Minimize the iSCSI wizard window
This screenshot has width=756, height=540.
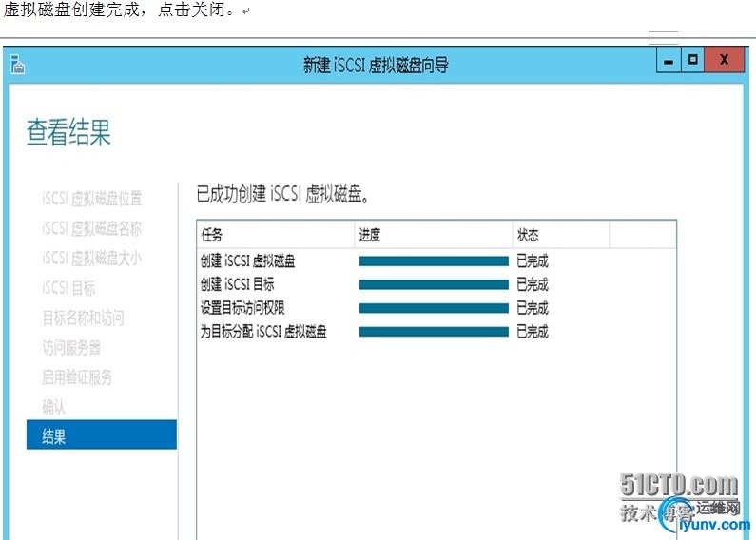pos(669,60)
